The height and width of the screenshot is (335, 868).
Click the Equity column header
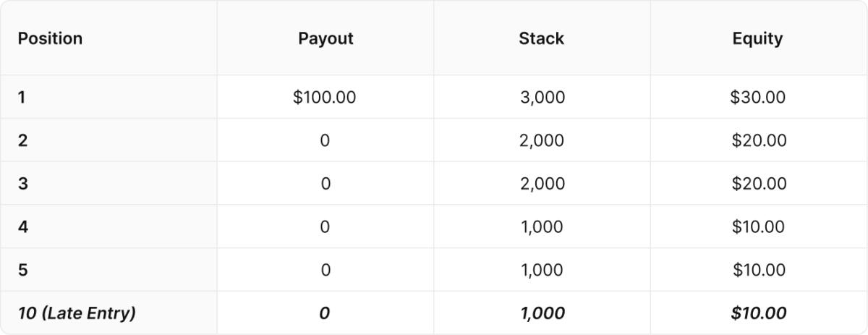tap(757, 38)
